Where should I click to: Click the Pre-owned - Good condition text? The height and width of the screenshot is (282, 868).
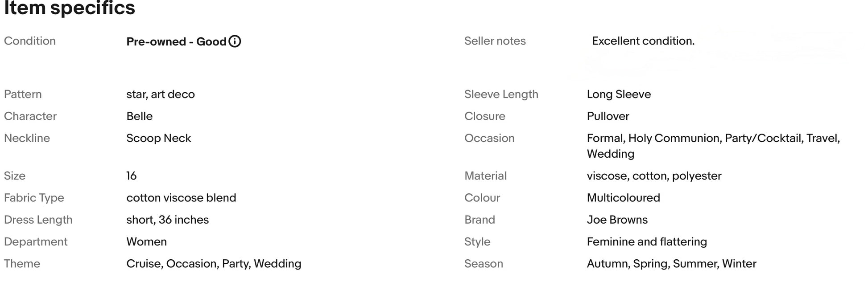[176, 42]
